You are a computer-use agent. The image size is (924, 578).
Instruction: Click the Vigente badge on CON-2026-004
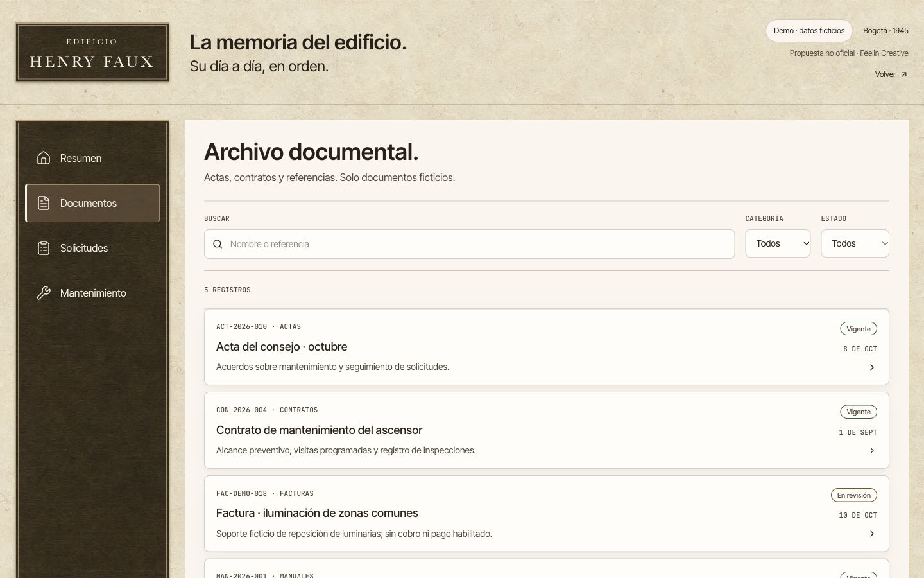click(x=859, y=412)
